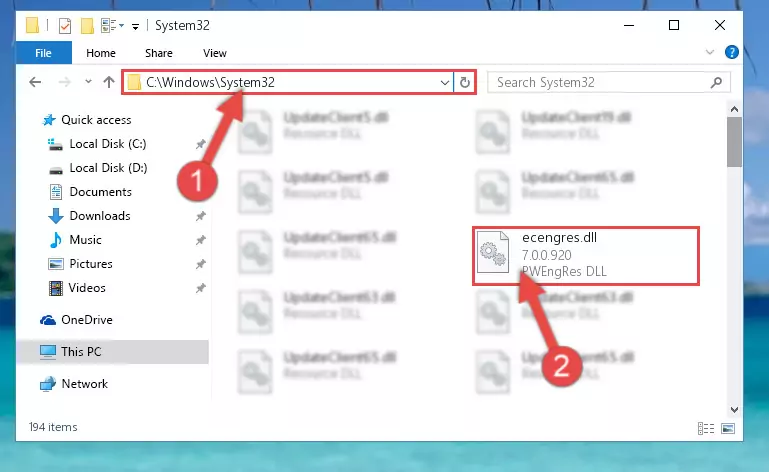Click the pin icon beside Downloads
This screenshot has height=472, width=769.
pyautogui.click(x=201, y=216)
